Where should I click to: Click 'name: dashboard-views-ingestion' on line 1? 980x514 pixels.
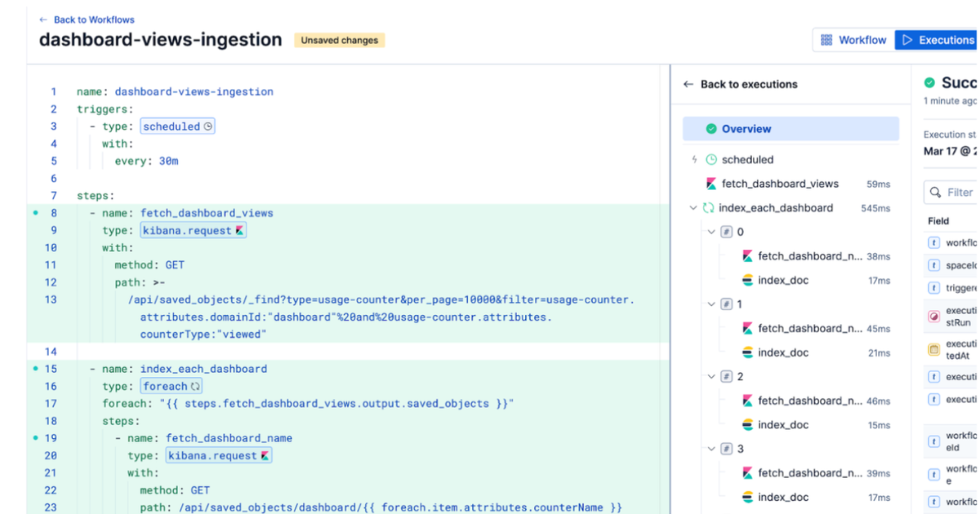175,91
